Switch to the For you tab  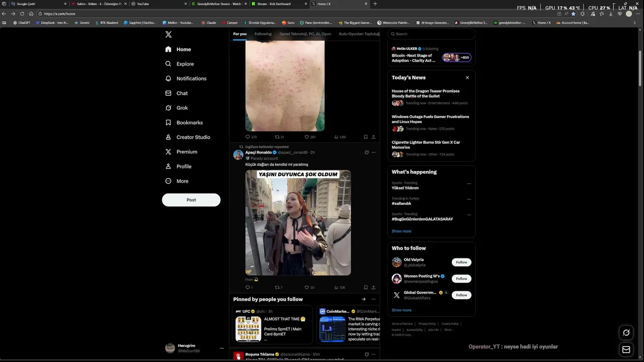point(240,34)
